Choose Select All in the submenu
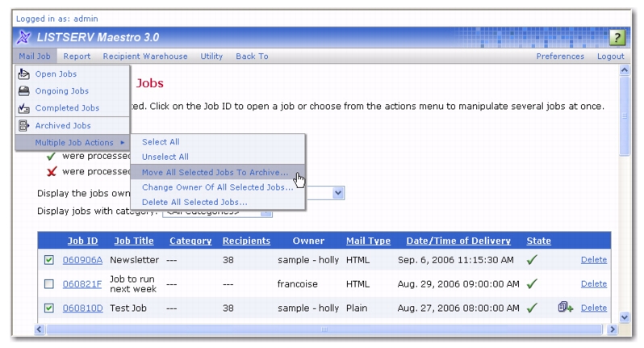 pyautogui.click(x=218, y=142)
